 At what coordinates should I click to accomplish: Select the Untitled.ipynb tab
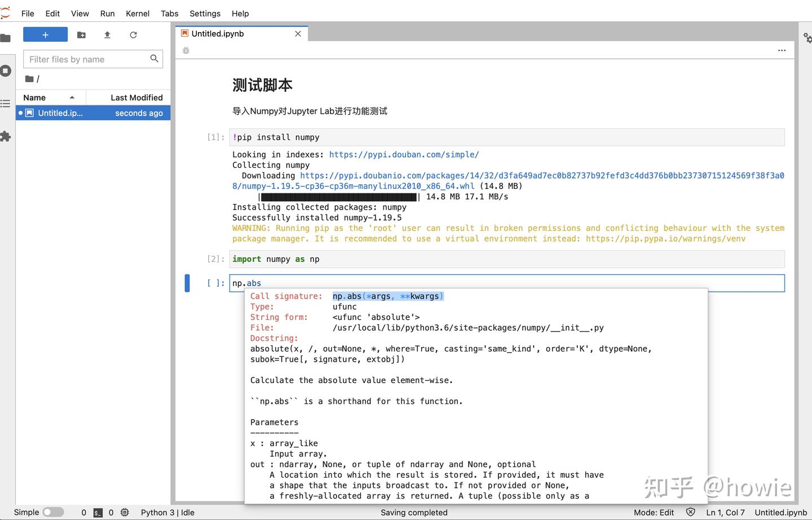218,33
